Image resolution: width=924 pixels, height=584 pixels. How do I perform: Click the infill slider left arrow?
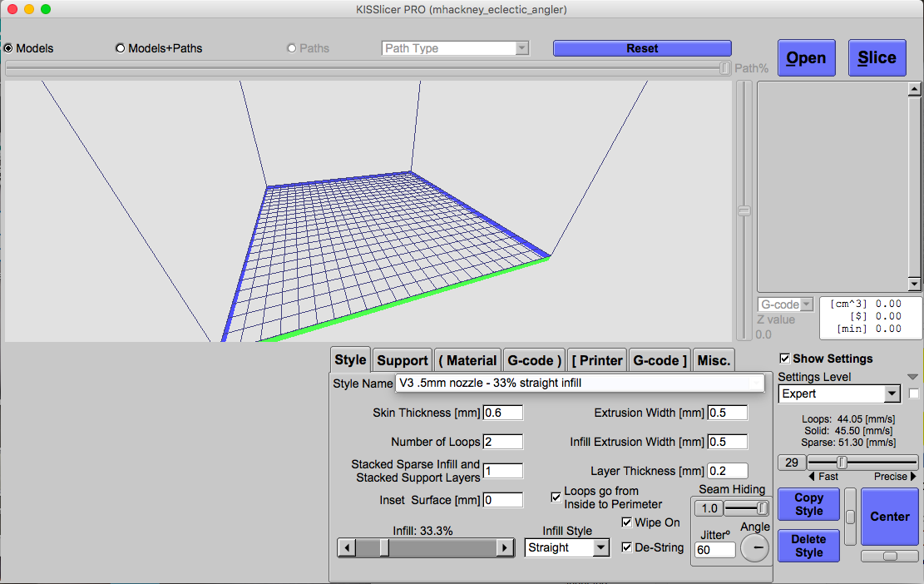click(347, 548)
